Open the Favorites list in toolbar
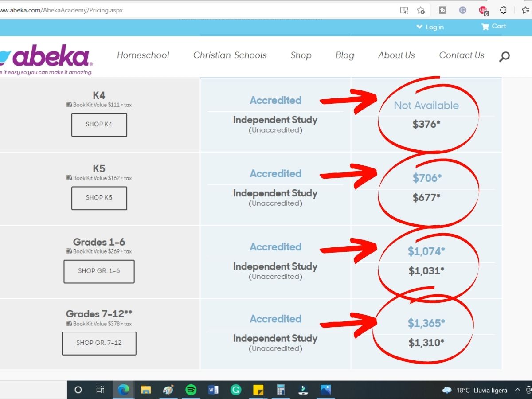Image resolution: width=532 pixels, height=399 pixels. click(x=526, y=10)
